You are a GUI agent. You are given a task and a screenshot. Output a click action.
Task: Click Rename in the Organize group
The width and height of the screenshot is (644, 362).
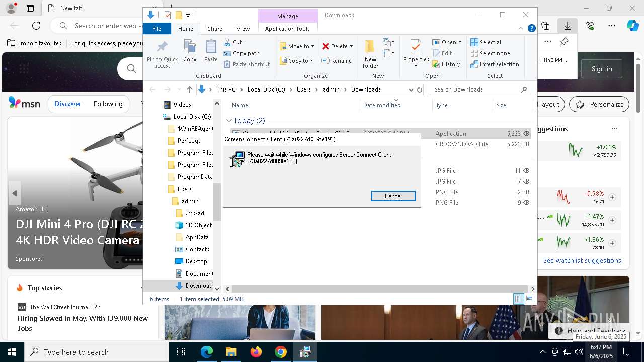[337, 61]
